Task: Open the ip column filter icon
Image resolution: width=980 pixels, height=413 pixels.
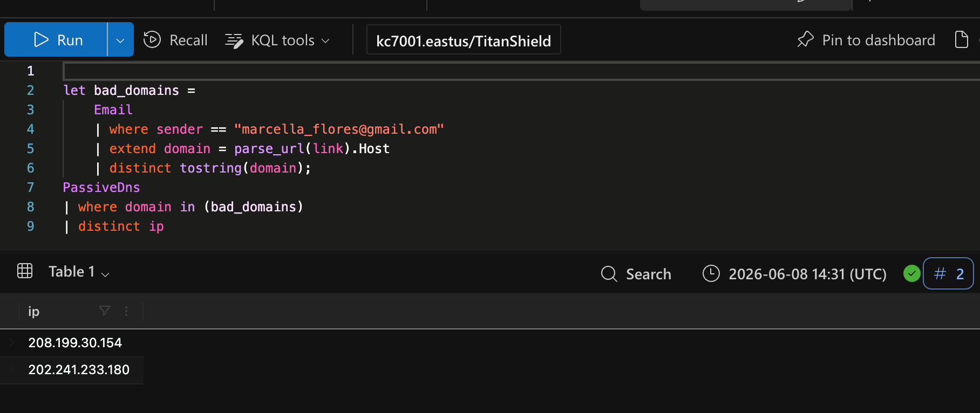Action: coord(105,311)
